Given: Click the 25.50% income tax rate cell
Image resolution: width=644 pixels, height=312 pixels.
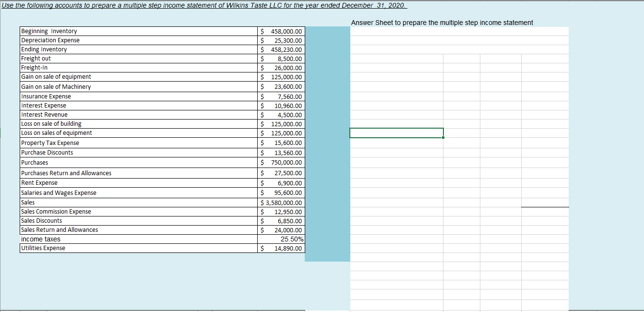Looking at the screenshot, I should coord(282,239).
